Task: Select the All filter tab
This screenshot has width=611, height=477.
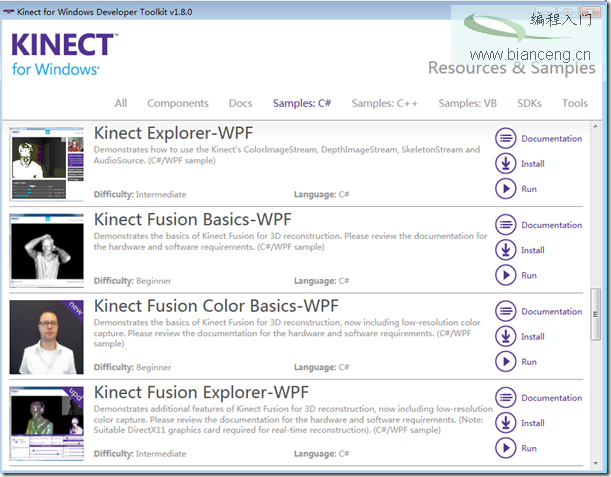Action: tap(121, 103)
